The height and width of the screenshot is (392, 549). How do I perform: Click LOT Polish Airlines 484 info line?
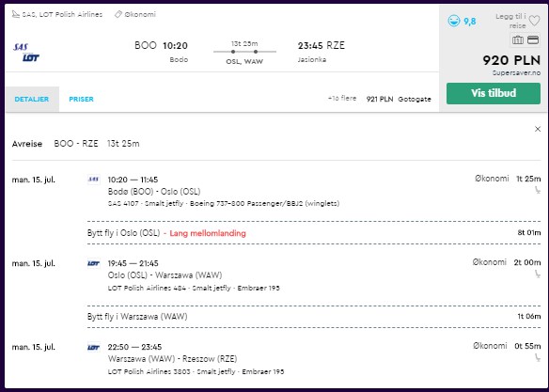(x=194, y=288)
